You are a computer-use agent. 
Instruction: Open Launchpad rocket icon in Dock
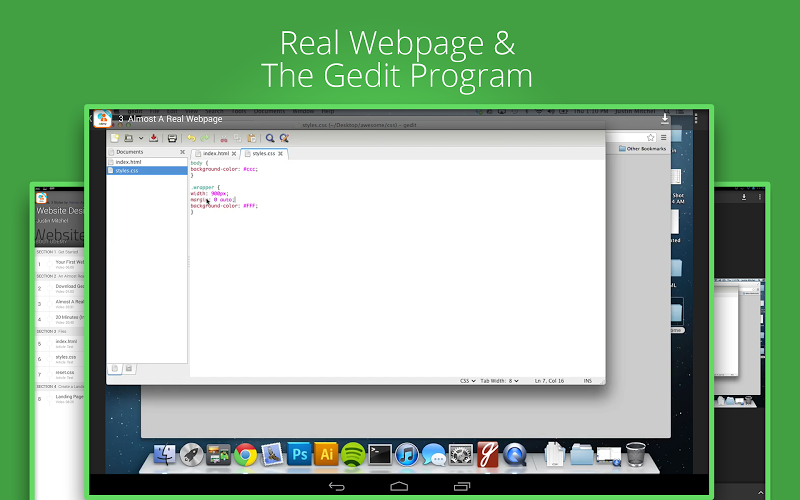pos(191,454)
